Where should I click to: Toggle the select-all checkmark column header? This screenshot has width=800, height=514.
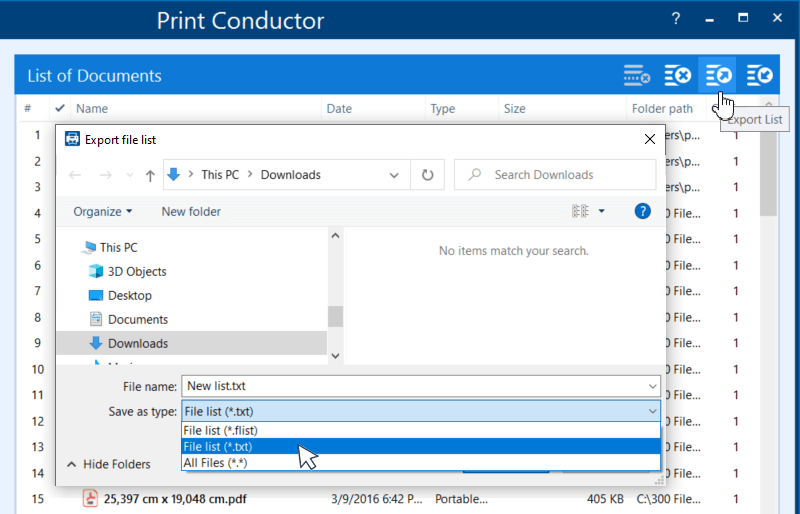click(60, 108)
